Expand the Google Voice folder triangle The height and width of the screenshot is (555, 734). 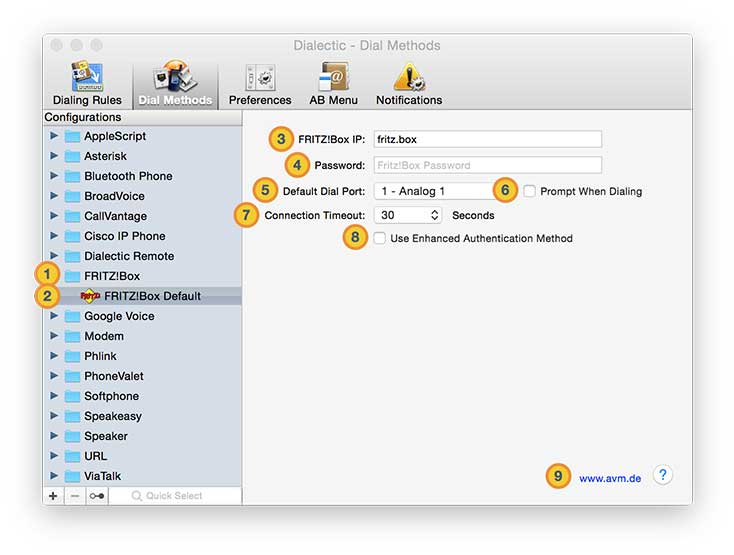click(54, 315)
